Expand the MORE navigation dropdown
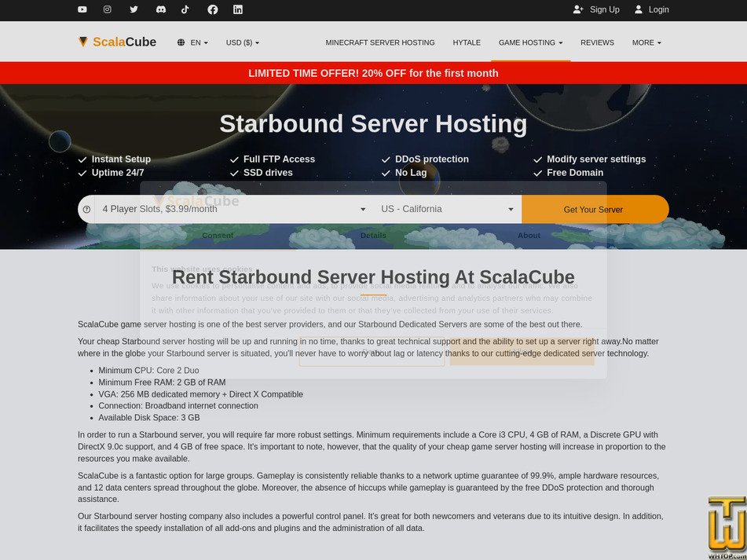Screen dimensions: 747x560 645,42
